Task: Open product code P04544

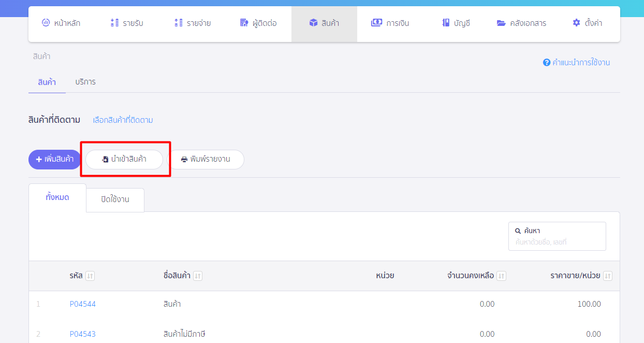Action: pos(83,304)
